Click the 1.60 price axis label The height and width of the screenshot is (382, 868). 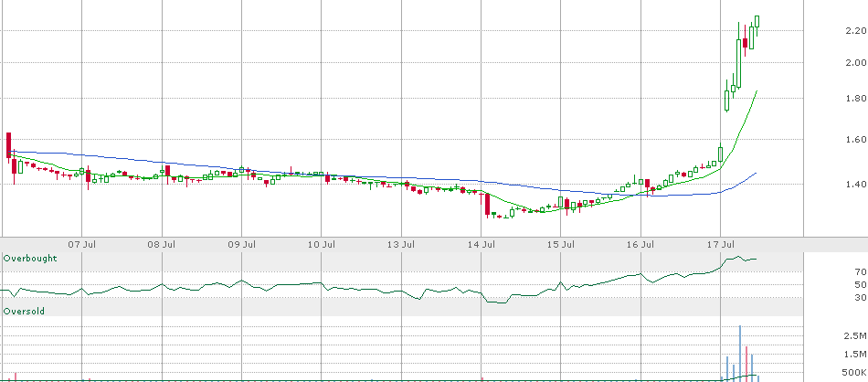click(856, 140)
